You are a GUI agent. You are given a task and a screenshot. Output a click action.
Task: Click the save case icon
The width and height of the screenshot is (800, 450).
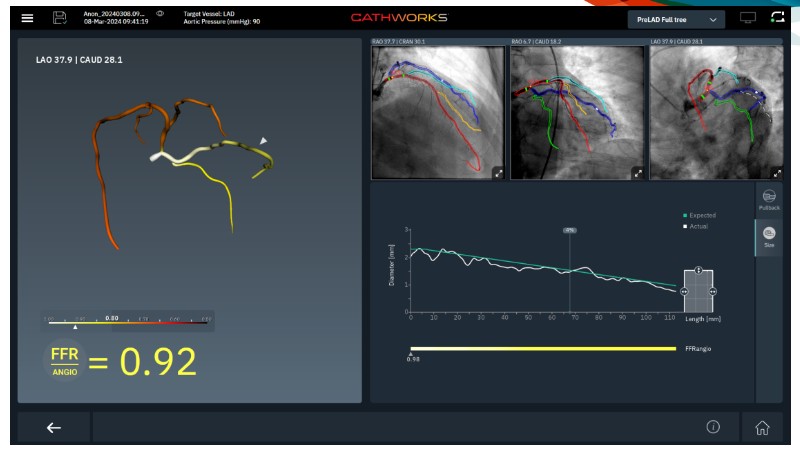tap(59, 19)
